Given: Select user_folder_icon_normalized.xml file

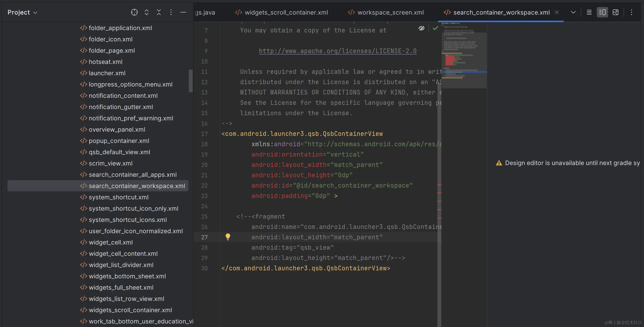Looking at the screenshot, I should (131, 231).
